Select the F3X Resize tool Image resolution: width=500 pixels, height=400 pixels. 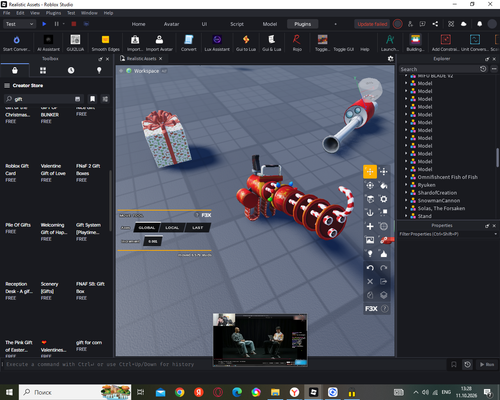point(384,172)
